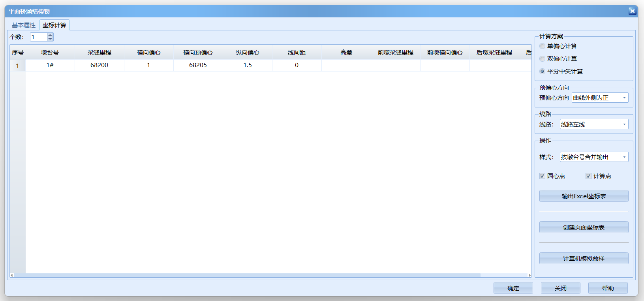Launch 计算机模拟放样
Screen dimensions: 644x301
584,259
